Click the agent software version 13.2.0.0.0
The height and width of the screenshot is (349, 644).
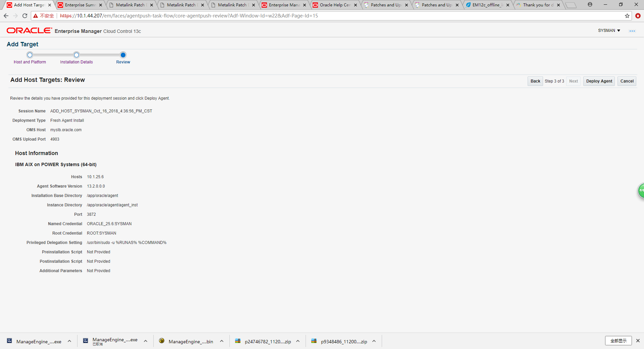pos(96,186)
